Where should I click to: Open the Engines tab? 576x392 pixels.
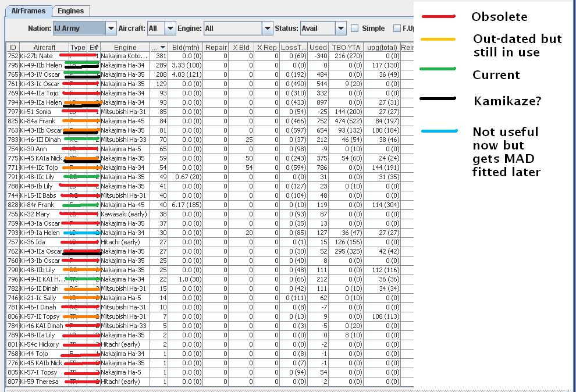pyautogui.click(x=71, y=11)
